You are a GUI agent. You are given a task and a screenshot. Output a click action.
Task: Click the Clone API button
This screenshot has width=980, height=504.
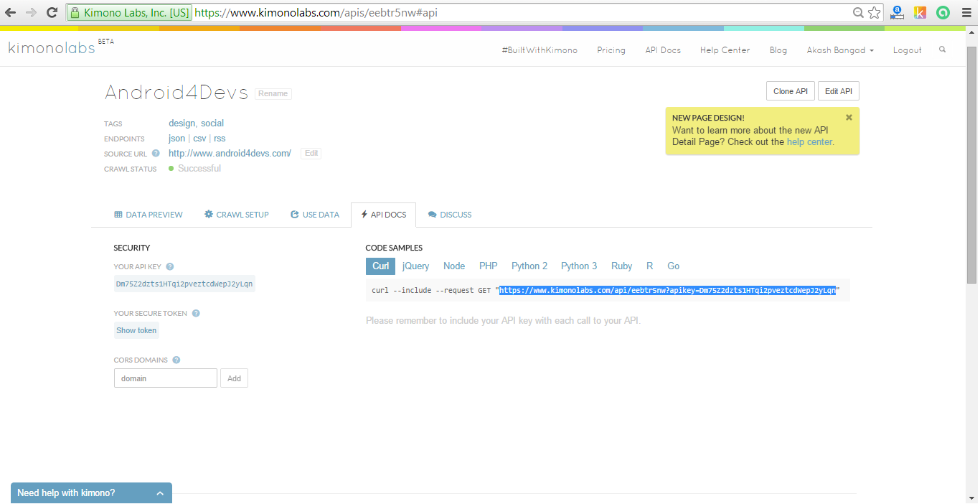point(791,91)
